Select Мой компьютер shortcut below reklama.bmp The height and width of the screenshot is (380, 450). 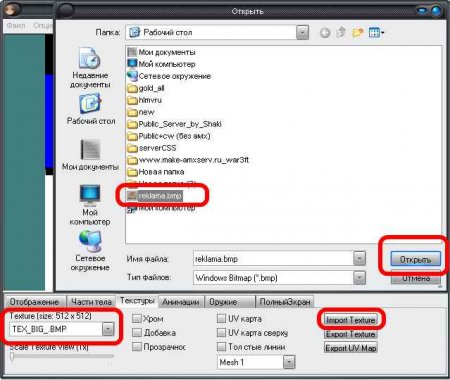click(161, 208)
